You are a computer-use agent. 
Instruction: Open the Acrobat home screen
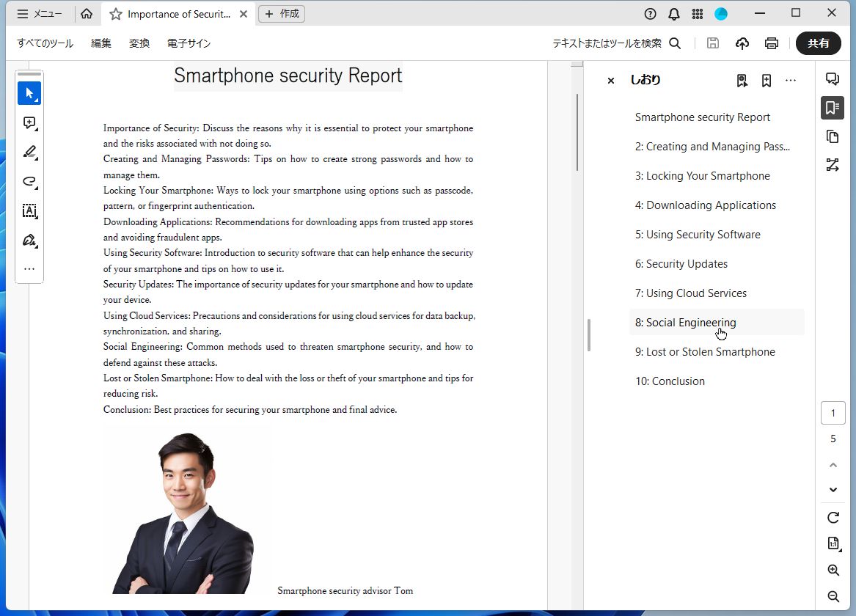pyautogui.click(x=87, y=14)
